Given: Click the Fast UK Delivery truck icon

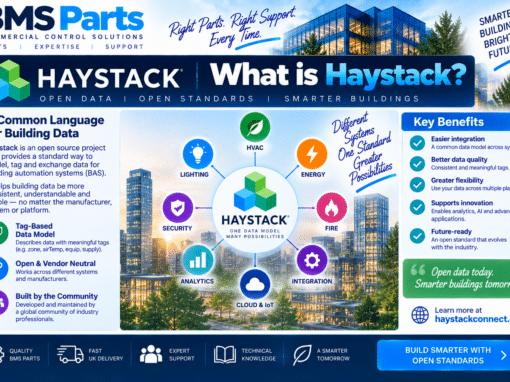Looking at the screenshot, I should tap(70, 354).
